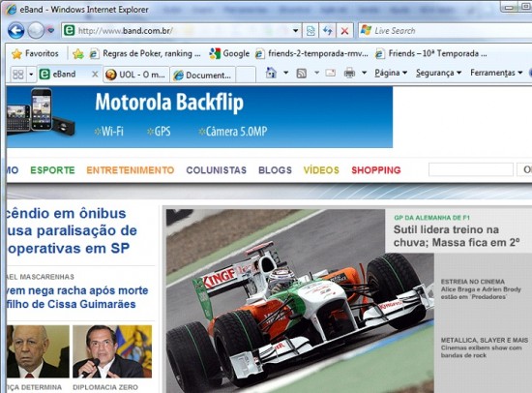Open the Google favorite link

click(229, 53)
